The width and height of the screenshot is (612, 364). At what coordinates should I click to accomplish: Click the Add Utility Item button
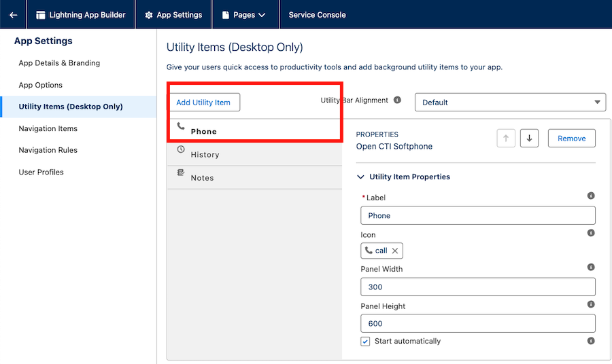pyautogui.click(x=203, y=103)
